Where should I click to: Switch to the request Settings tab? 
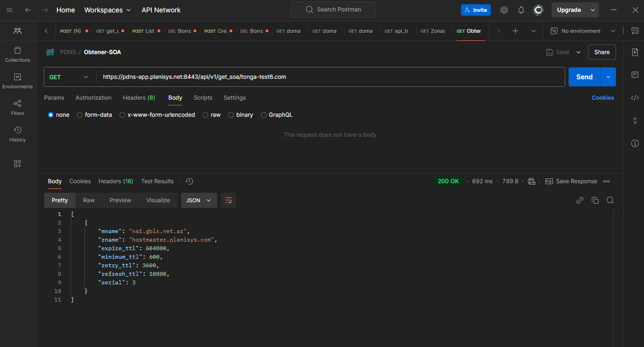(235, 98)
